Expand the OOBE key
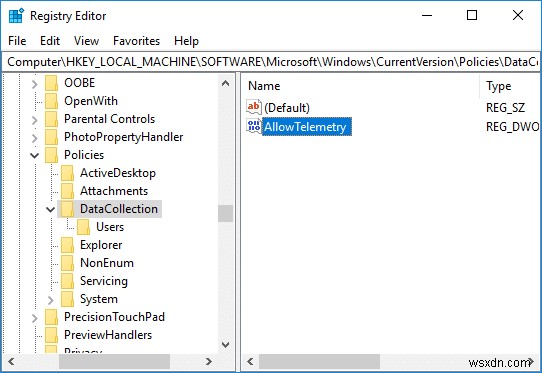The height and width of the screenshot is (373, 542). coord(35,84)
